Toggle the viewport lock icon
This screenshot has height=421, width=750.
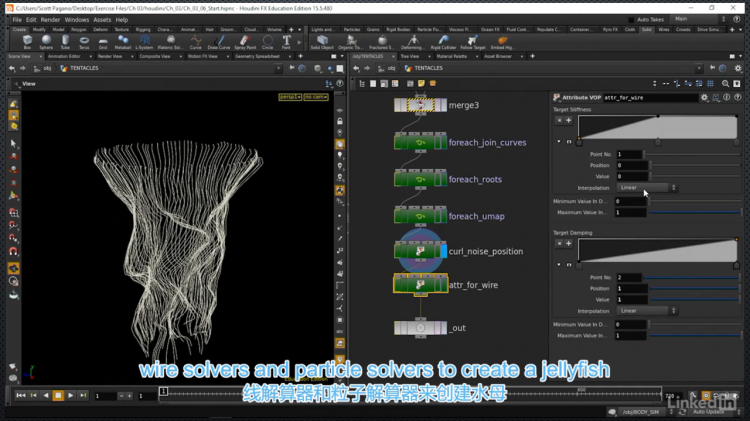(340, 122)
